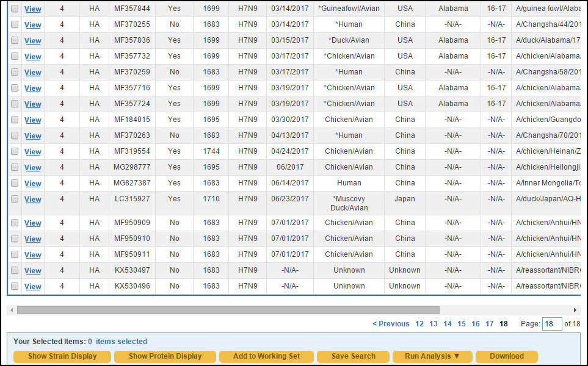The height and width of the screenshot is (366, 588).
Task: Open the View link for MF370259
Action: [x=32, y=72]
